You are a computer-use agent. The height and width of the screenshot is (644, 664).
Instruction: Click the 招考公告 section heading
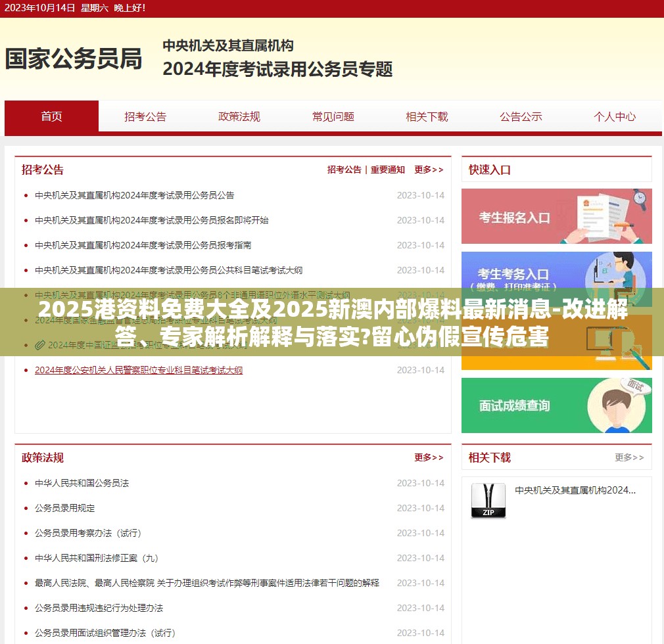coord(43,170)
